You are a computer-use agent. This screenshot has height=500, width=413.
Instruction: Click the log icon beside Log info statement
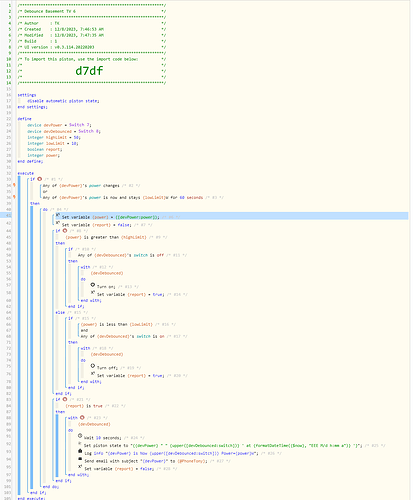click(x=80, y=451)
